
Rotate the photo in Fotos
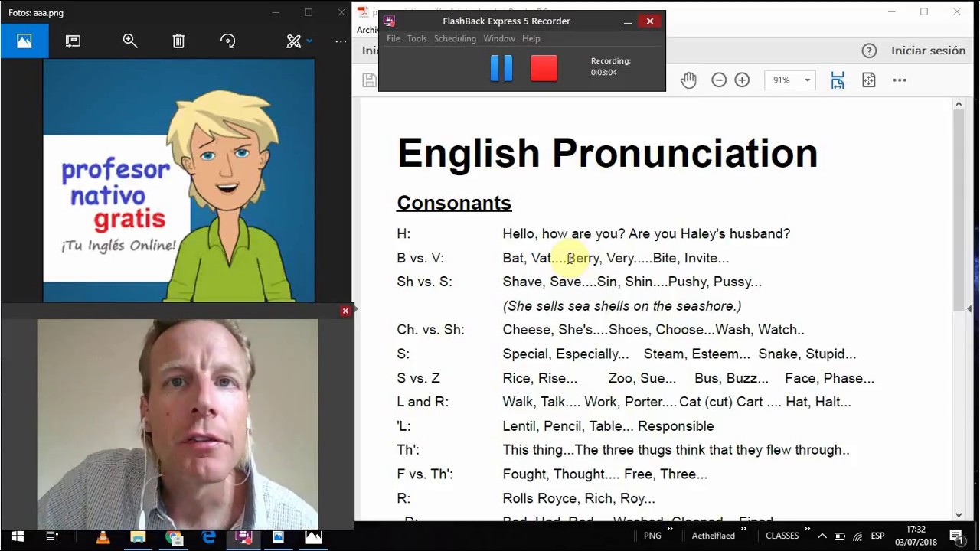point(227,41)
